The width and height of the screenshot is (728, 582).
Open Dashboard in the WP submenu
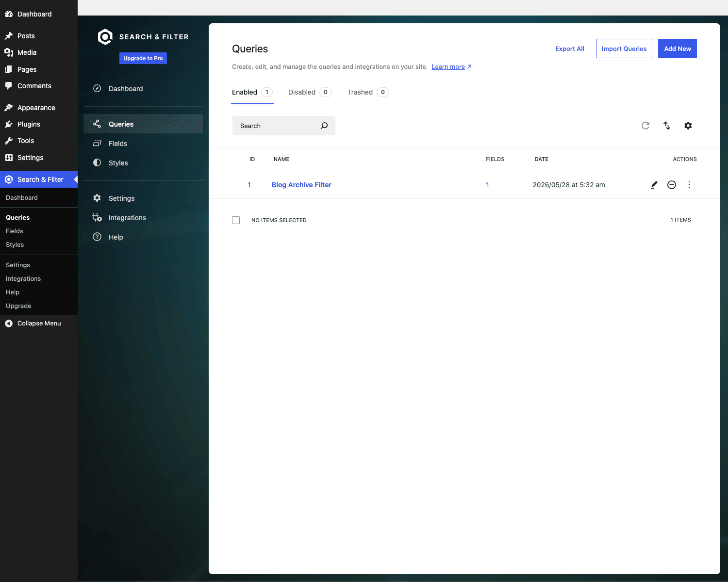22,198
